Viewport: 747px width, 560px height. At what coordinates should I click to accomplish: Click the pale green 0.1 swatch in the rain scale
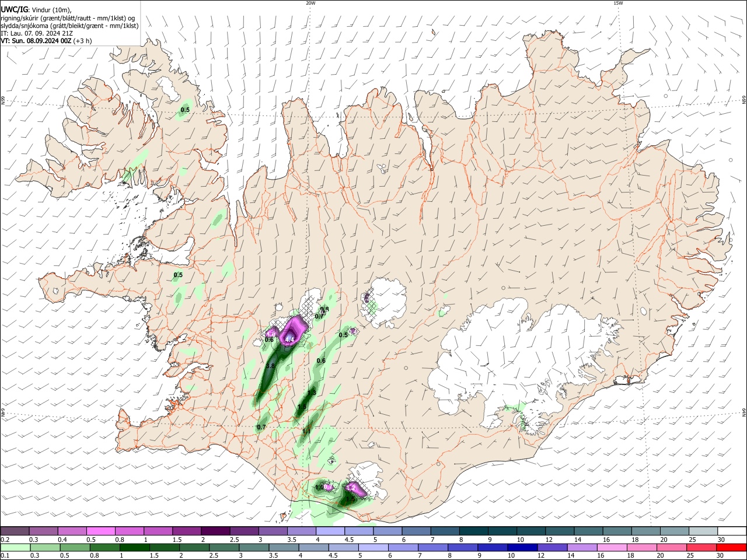(x=15, y=547)
